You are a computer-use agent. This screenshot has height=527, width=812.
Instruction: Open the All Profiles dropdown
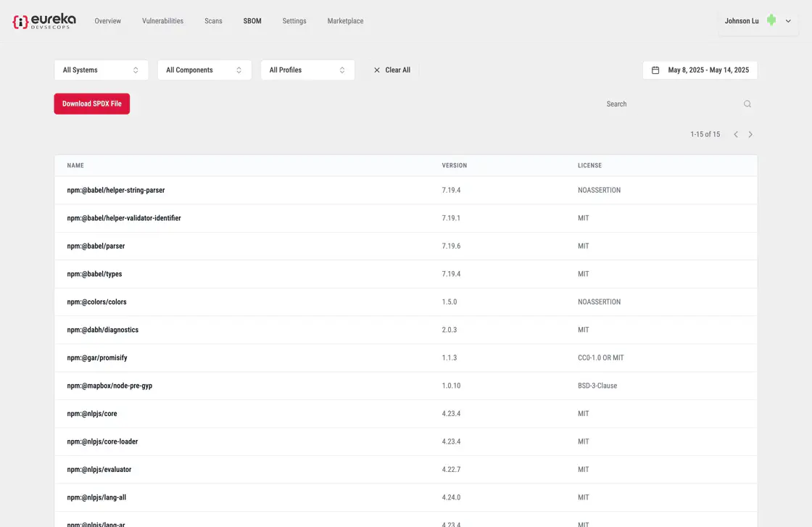pyautogui.click(x=307, y=70)
